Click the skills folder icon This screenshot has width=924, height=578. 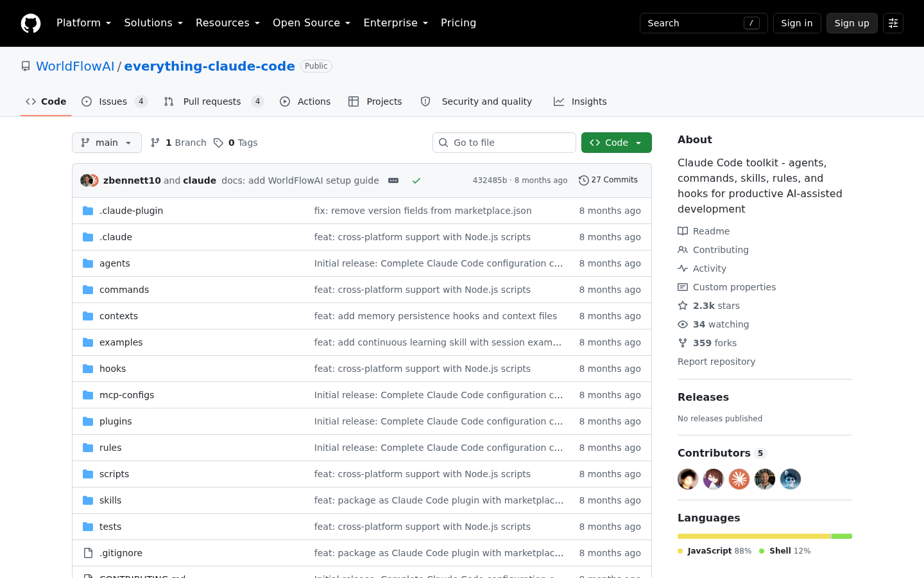pos(88,500)
